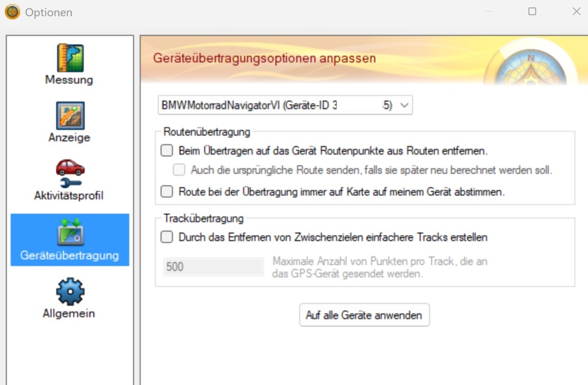Image resolution: width=588 pixels, height=385 pixels.
Task: Toggle 'Route bei der Übertragung immer auf Karte' checkbox
Action: click(167, 191)
